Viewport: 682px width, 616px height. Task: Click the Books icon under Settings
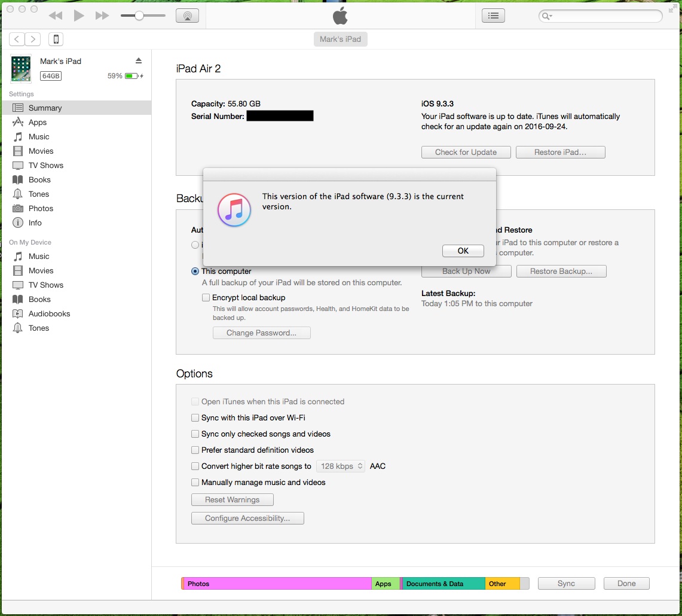[18, 180]
